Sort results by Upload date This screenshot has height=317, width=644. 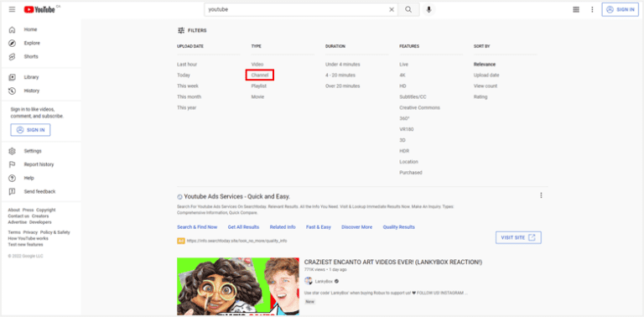point(486,75)
